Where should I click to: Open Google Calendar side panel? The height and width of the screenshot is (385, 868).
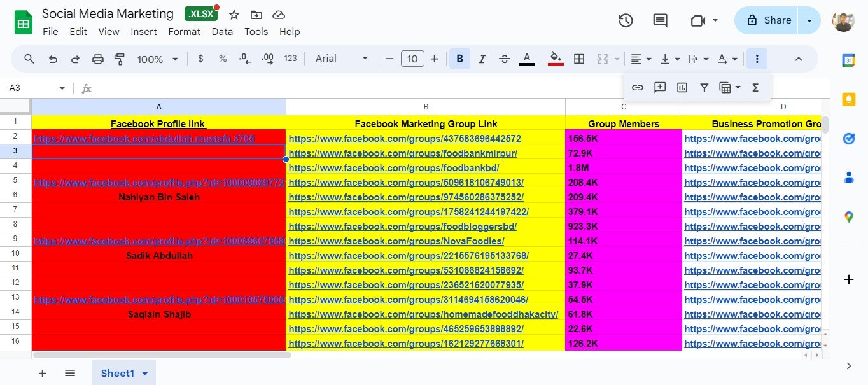(848, 60)
